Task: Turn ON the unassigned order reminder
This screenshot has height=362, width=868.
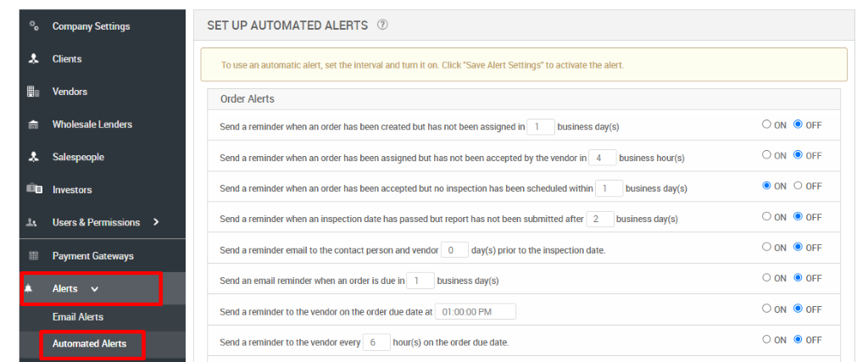Action: (x=767, y=125)
